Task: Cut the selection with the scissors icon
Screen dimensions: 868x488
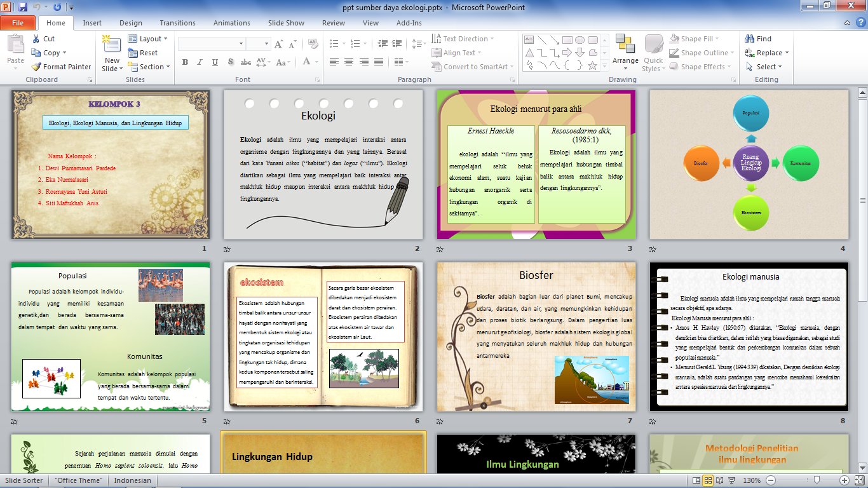Action: click(x=36, y=39)
